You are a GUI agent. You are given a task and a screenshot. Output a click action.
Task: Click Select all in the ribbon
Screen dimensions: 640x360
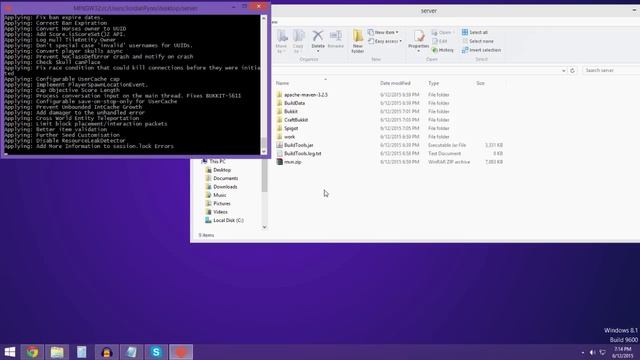click(475, 32)
